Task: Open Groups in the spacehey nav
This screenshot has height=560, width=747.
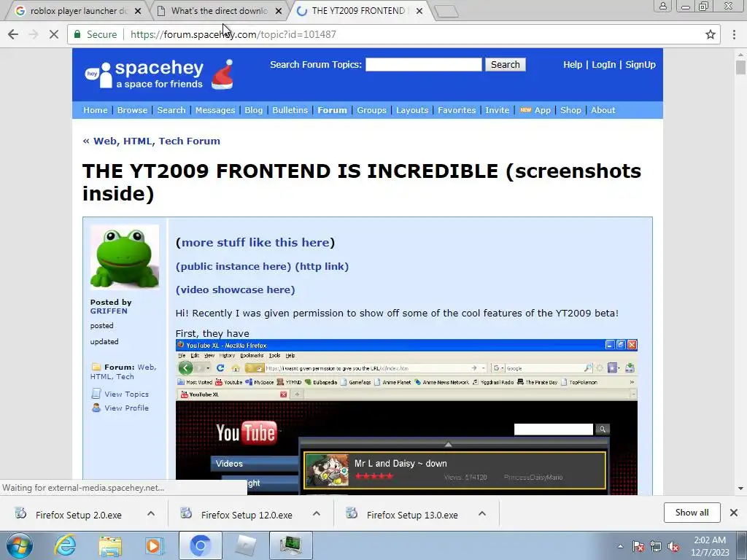Action: [371, 110]
